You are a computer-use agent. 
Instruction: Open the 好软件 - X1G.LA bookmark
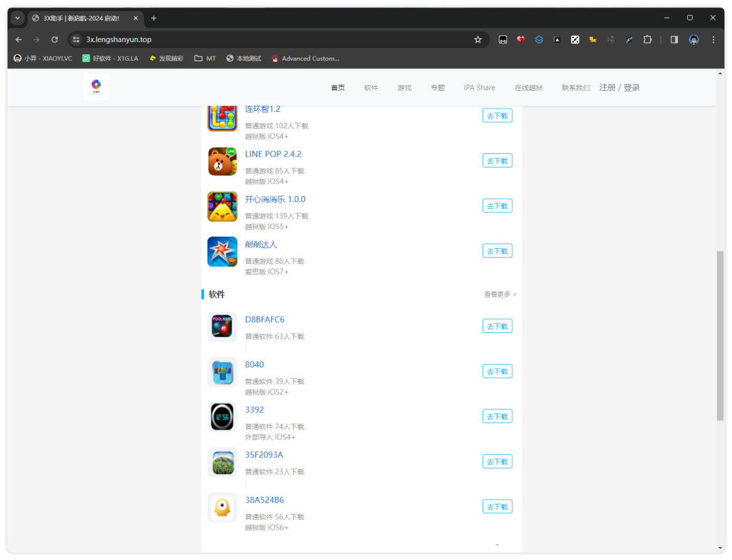(110, 58)
